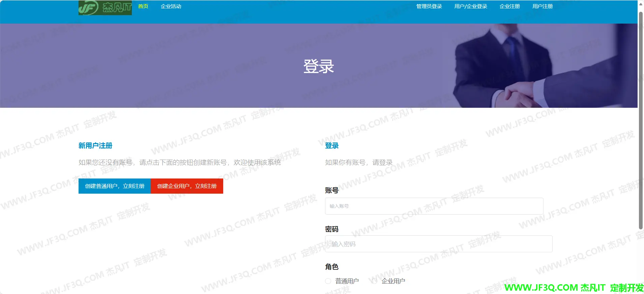
Task: Focus the 输入密码 input field
Action: coord(438,244)
